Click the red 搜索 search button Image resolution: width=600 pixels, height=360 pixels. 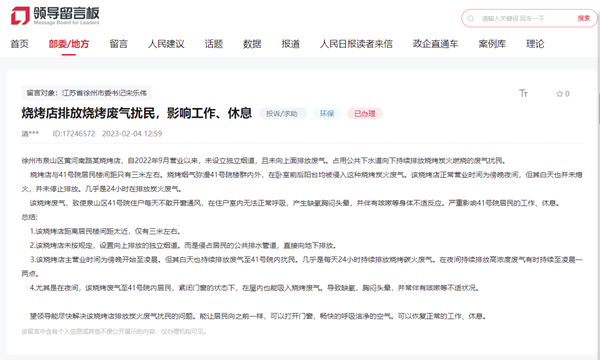pyautogui.click(x=584, y=18)
